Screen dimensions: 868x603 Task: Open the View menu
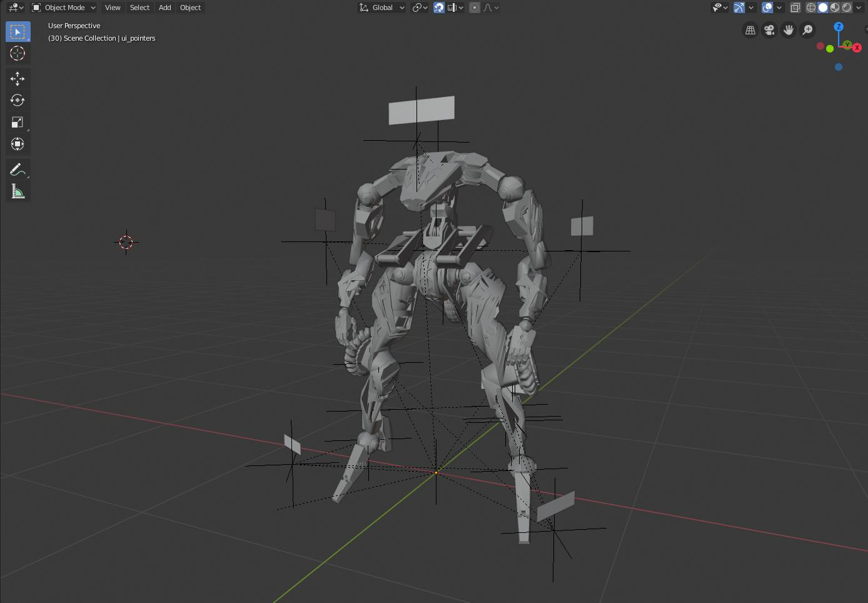[113, 8]
